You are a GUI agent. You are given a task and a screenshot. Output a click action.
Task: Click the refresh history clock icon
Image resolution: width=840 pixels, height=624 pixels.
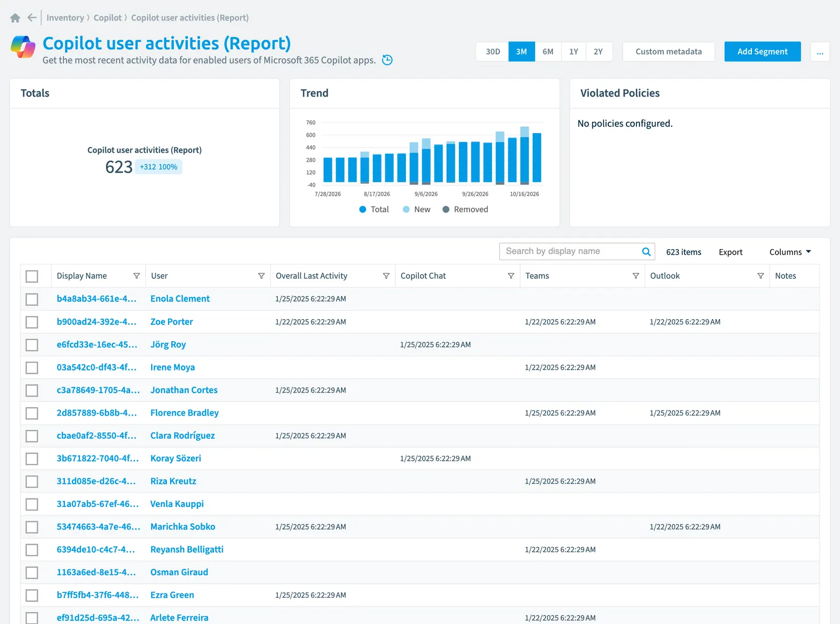pos(387,60)
